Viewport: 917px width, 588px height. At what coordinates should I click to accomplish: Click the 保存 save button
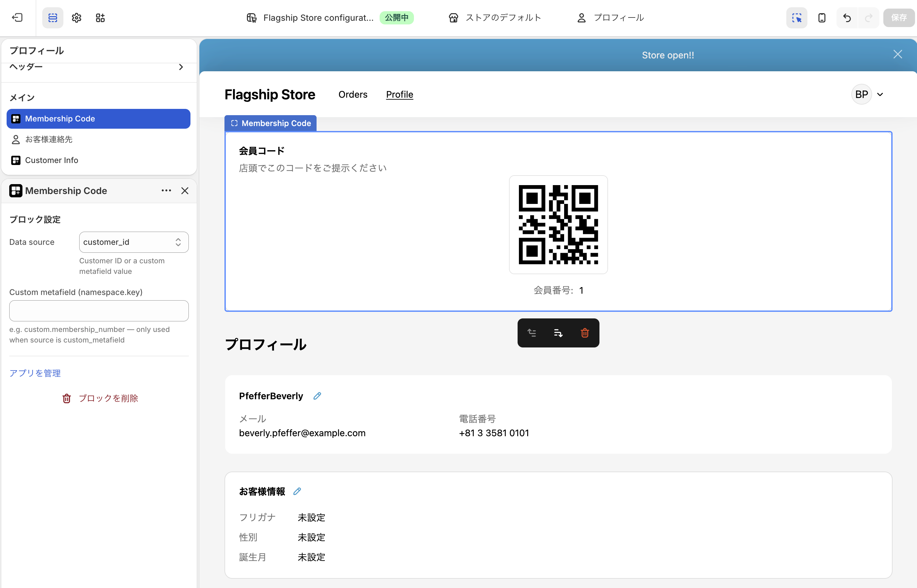pyautogui.click(x=899, y=17)
